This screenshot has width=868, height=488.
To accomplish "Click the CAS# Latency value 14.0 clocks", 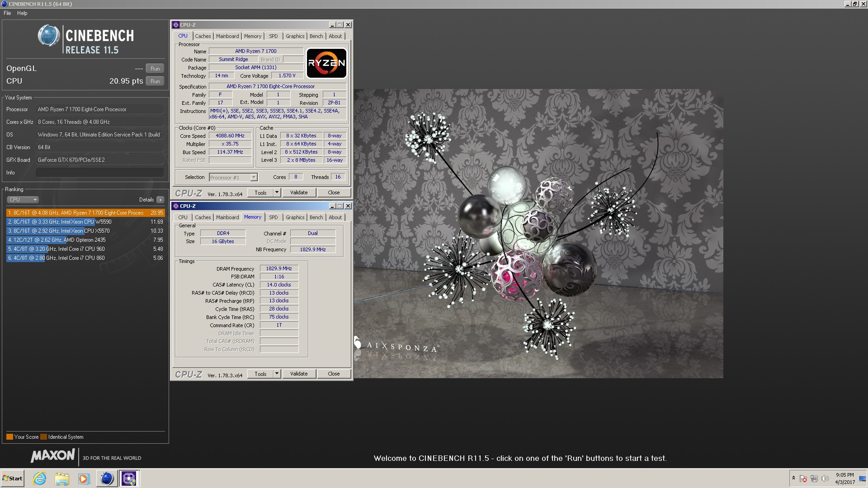I will (279, 285).
